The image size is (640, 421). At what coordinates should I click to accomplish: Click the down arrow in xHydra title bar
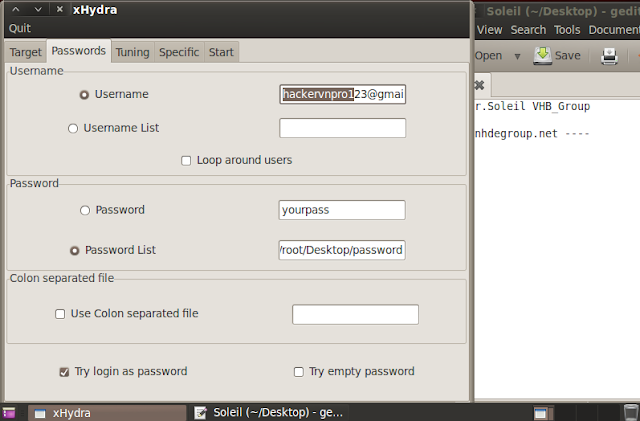[x=38, y=9]
